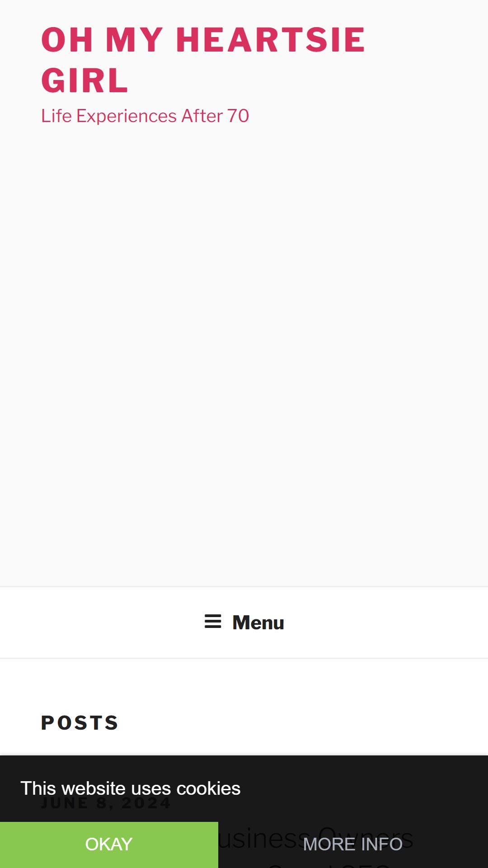488x868 pixels.
Task: Open the Business Owners post title
Action: 315,839
